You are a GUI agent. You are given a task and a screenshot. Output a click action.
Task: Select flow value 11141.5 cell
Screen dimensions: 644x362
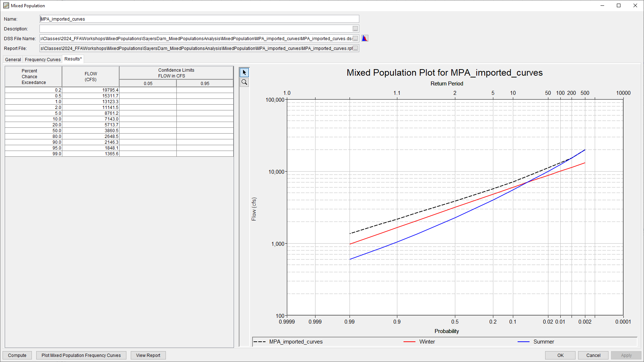click(91, 108)
